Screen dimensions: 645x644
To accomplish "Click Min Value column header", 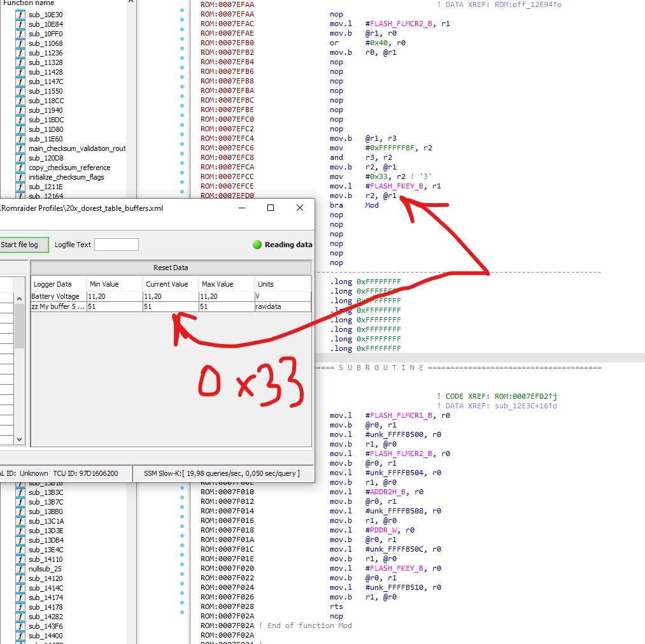I will (x=115, y=284).
